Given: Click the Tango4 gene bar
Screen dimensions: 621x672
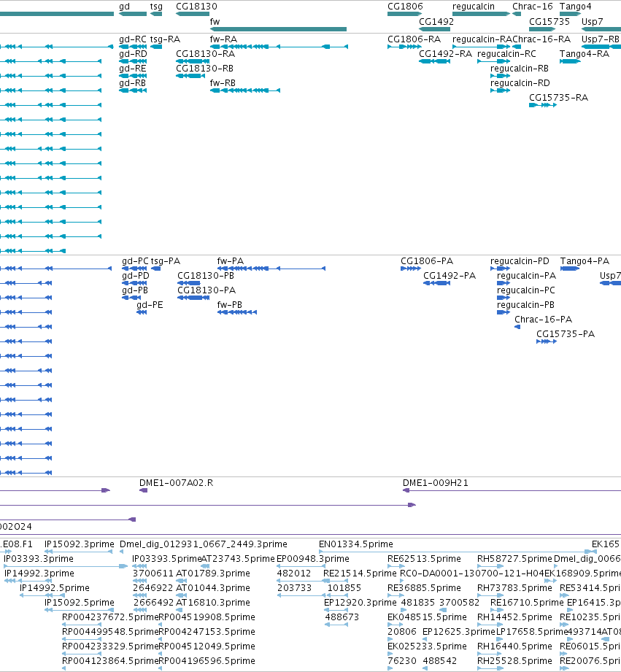Looking at the screenshot, I should 571,14.
